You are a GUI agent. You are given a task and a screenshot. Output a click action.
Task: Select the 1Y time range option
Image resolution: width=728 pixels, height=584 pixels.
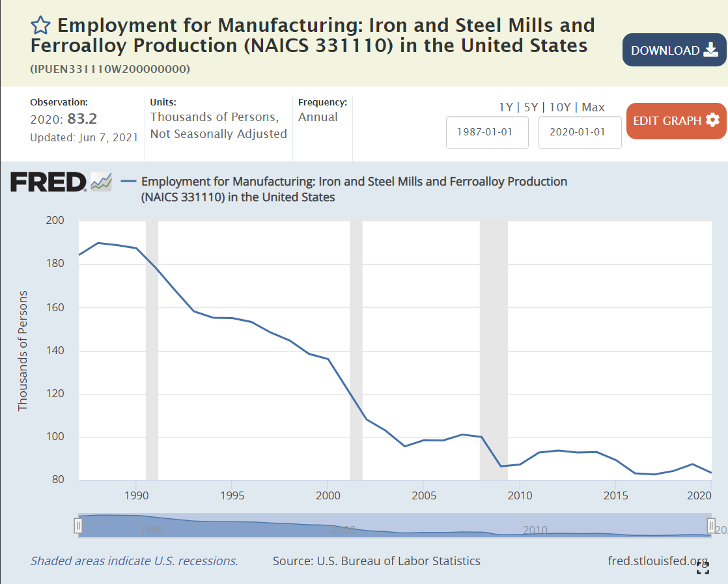506,107
